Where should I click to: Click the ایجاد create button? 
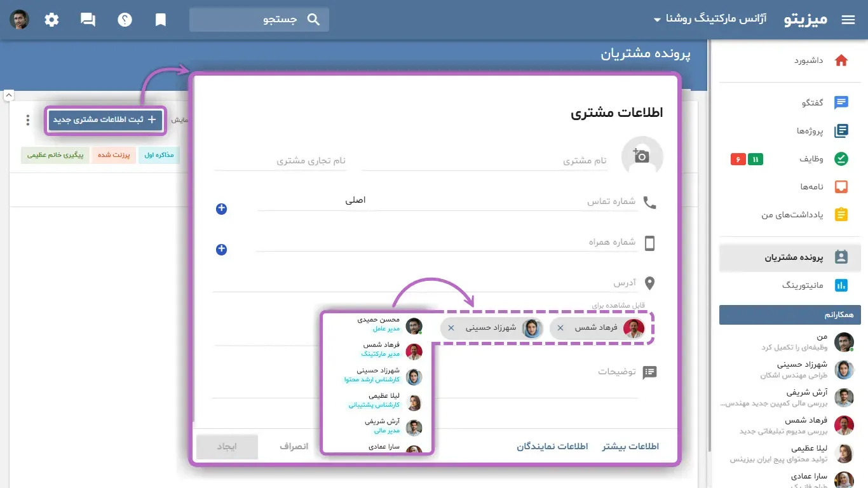click(x=227, y=447)
